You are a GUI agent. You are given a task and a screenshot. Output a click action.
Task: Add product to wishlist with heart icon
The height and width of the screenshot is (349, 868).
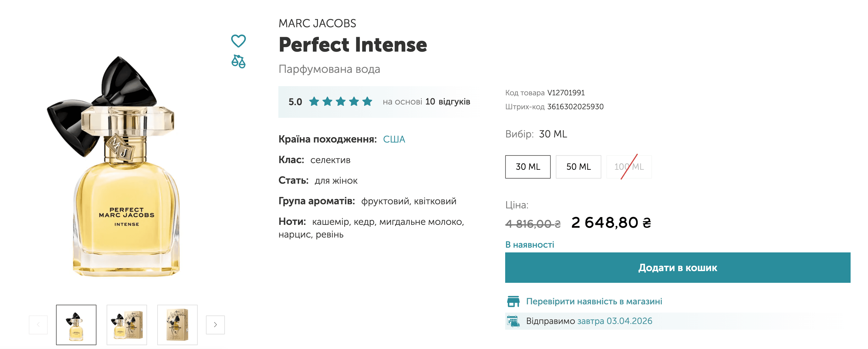pos(238,41)
